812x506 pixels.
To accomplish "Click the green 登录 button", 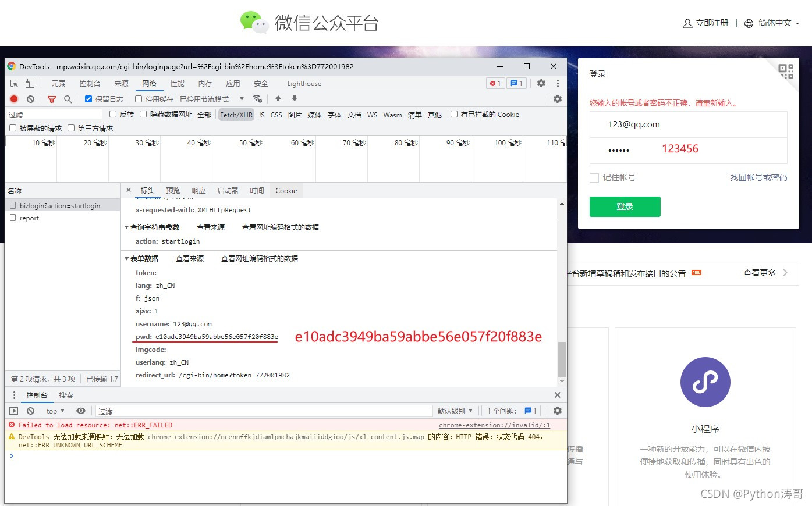I will [625, 206].
